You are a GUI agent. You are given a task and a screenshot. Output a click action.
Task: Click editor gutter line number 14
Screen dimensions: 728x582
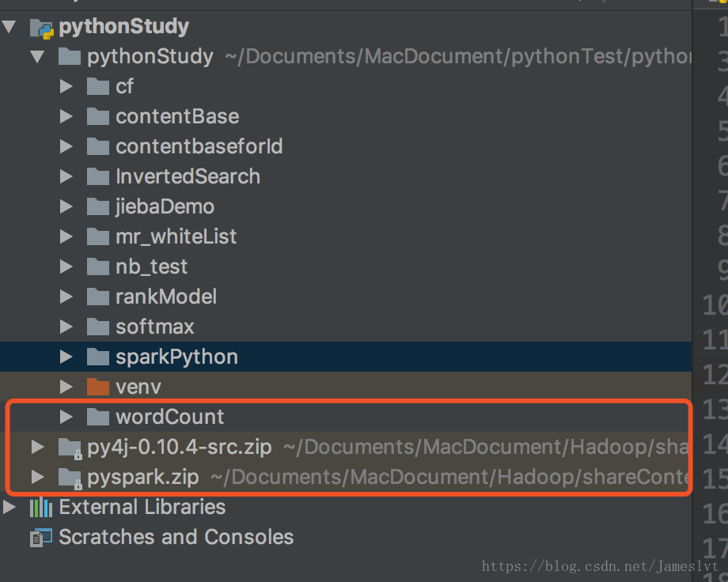point(715,444)
